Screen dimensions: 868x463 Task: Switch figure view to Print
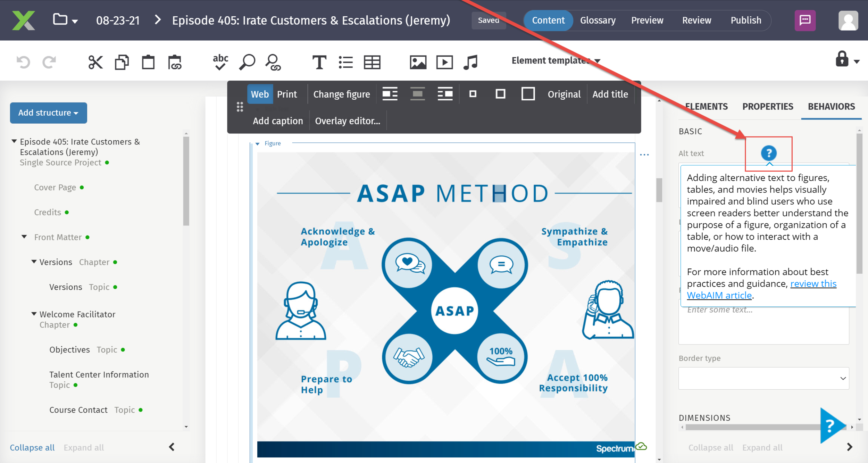[x=287, y=94]
